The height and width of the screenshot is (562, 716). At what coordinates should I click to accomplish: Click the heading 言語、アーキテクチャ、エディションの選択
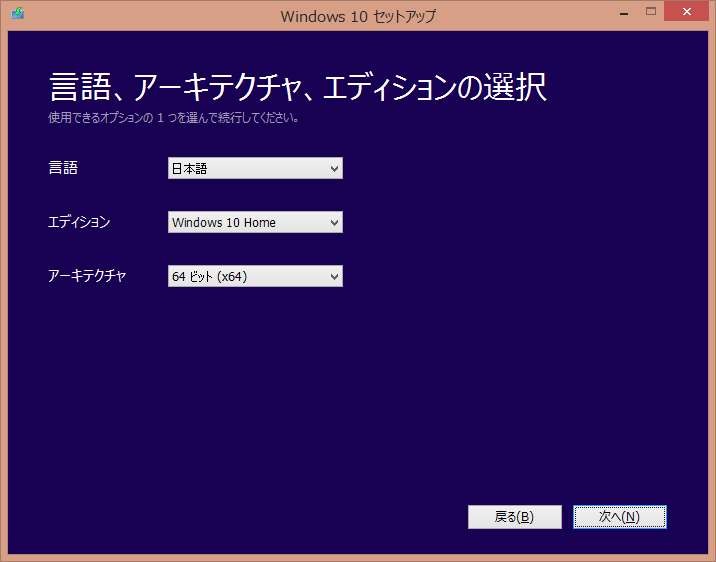coord(298,87)
